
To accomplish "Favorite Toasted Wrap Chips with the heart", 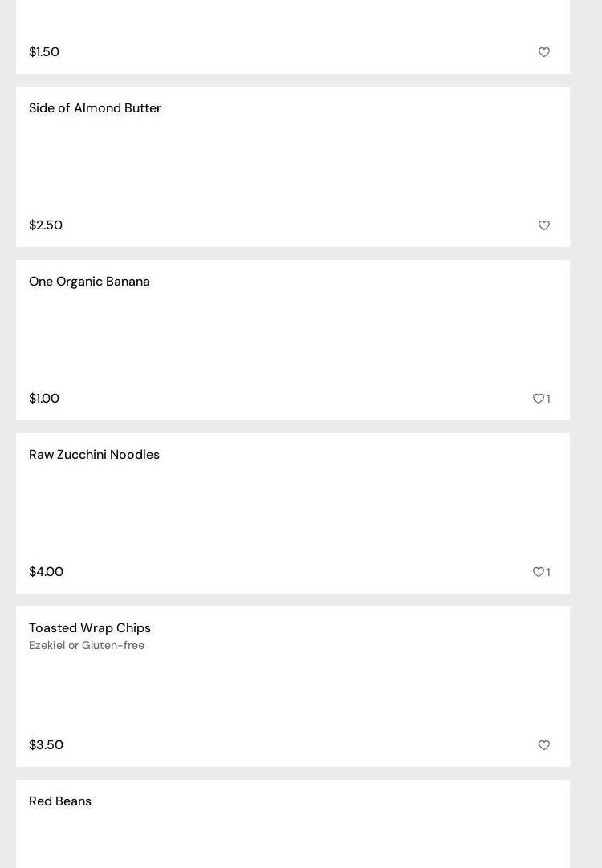I will click(x=544, y=745).
